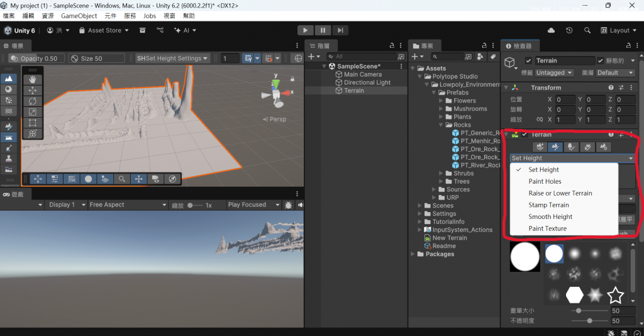Select the New Terrain asset
The height and width of the screenshot is (336, 644).
[449, 238]
